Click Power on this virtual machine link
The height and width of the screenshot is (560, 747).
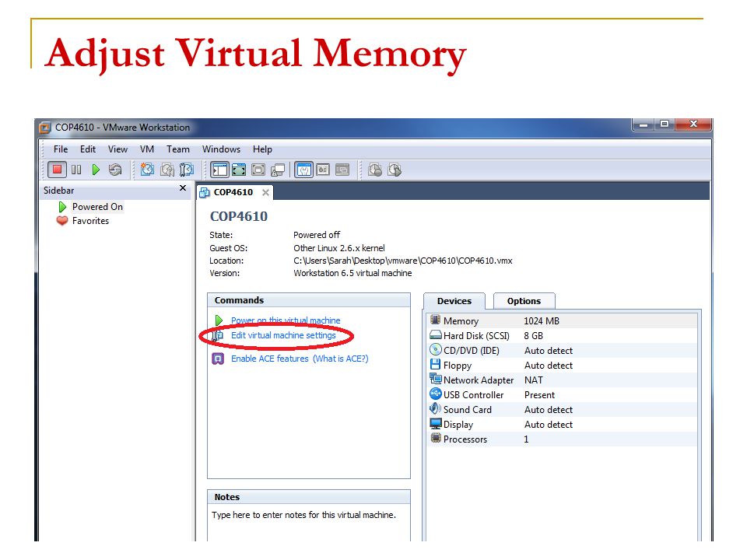tap(286, 320)
